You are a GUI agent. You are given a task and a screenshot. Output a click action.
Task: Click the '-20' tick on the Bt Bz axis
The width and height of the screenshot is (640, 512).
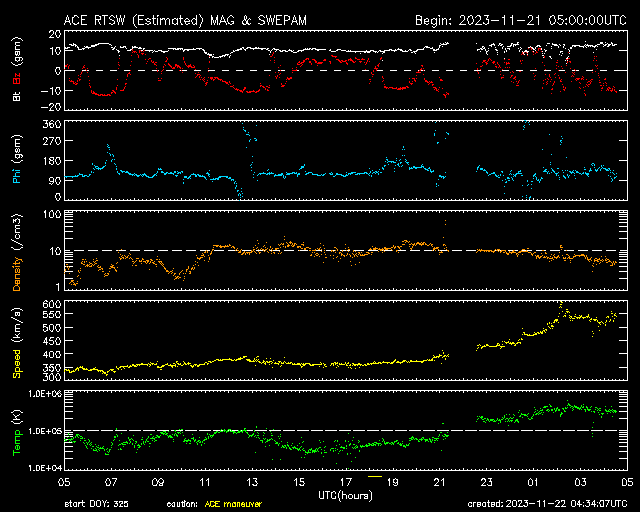tap(51, 107)
